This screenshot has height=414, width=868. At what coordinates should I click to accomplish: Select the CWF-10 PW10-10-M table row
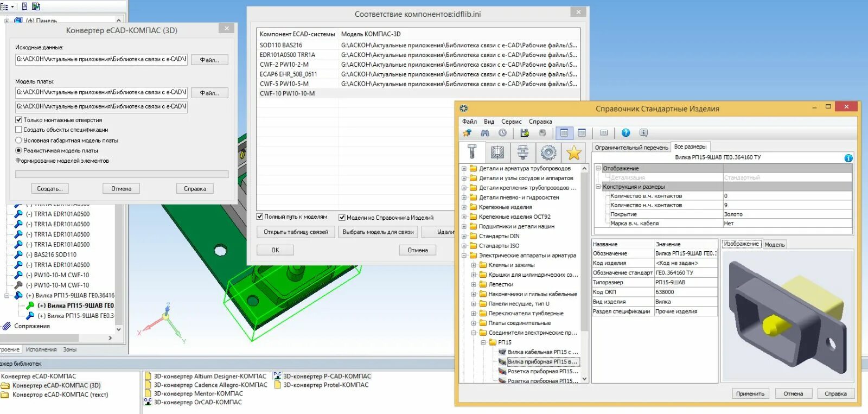[x=418, y=93]
